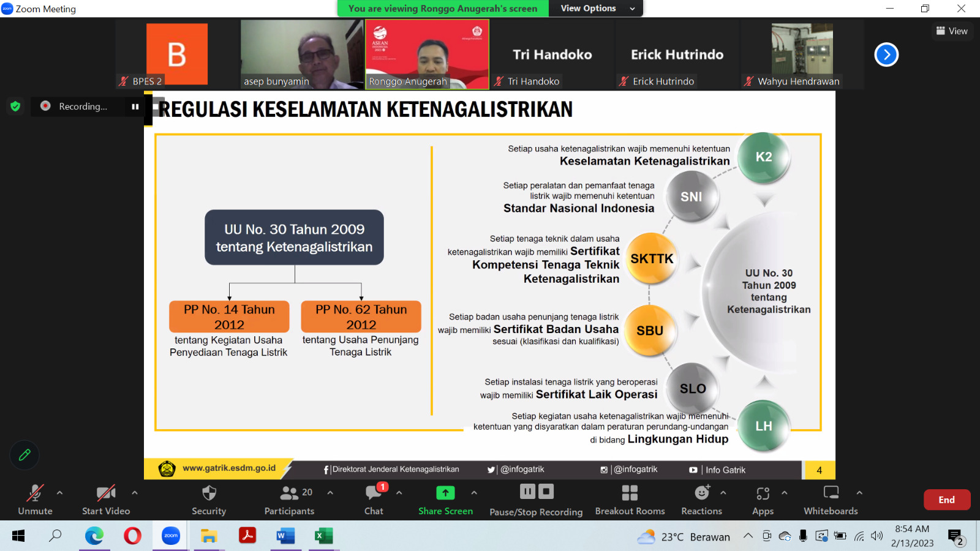This screenshot has height=551, width=980.
Task: Switch to Zoom app in taskbar
Action: pos(171,536)
